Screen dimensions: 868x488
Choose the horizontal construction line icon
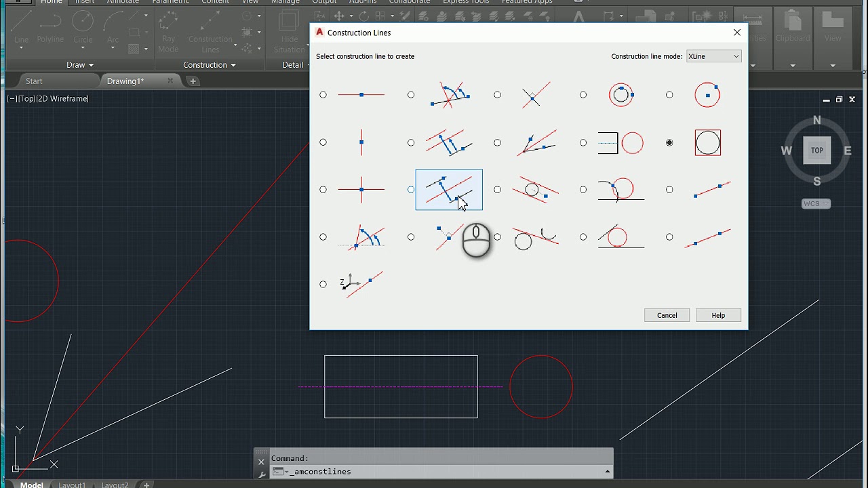pyautogui.click(x=361, y=95)
